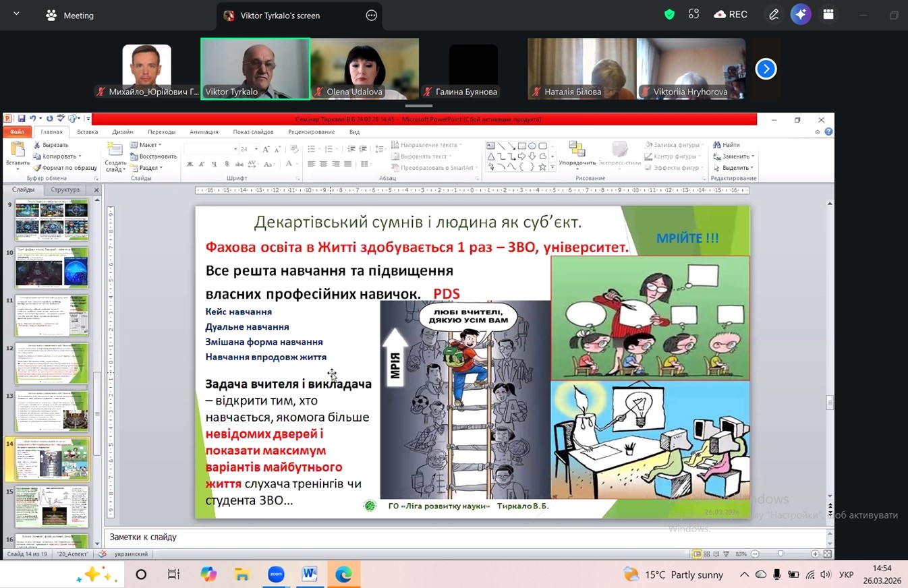Expand the Meeting window dropdown chevron
The height and width of the screenshot is (588, 908).
click(x=16, y=15)
